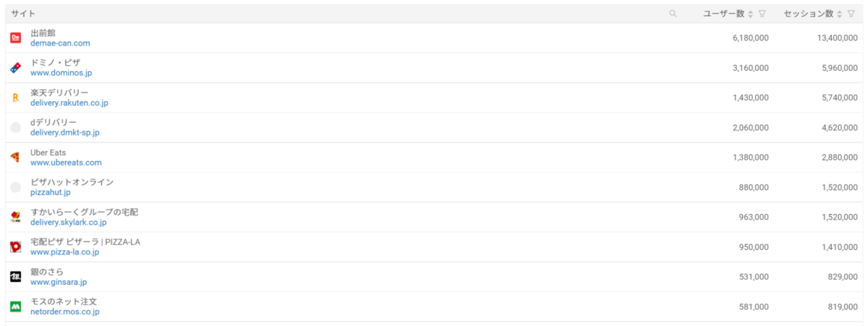Viewport: 868px width, 326px height.
Task: Click the サイト column header
Action: point(23,14)
